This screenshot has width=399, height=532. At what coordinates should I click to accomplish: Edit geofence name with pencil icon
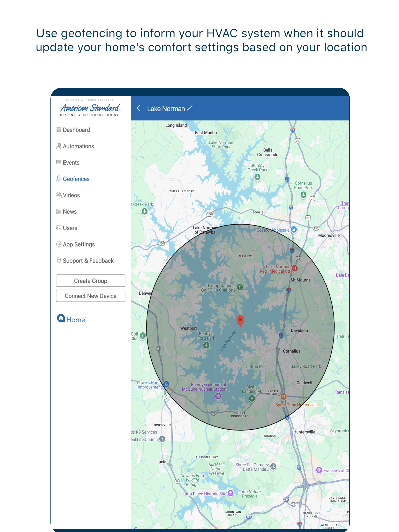click(190, 108)
